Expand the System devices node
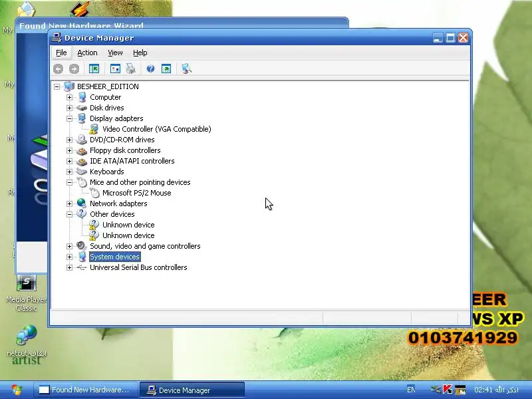532x399 pixels. [x=69, y=257]
